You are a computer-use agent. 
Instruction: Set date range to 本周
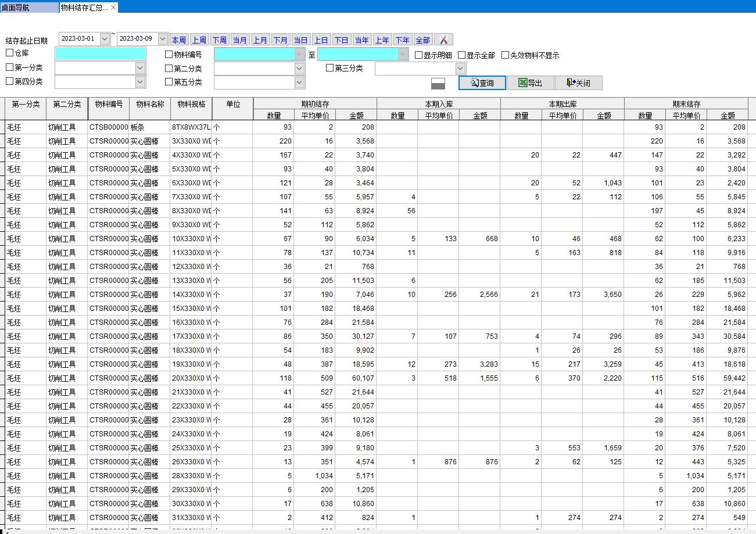tap(178, 40)
